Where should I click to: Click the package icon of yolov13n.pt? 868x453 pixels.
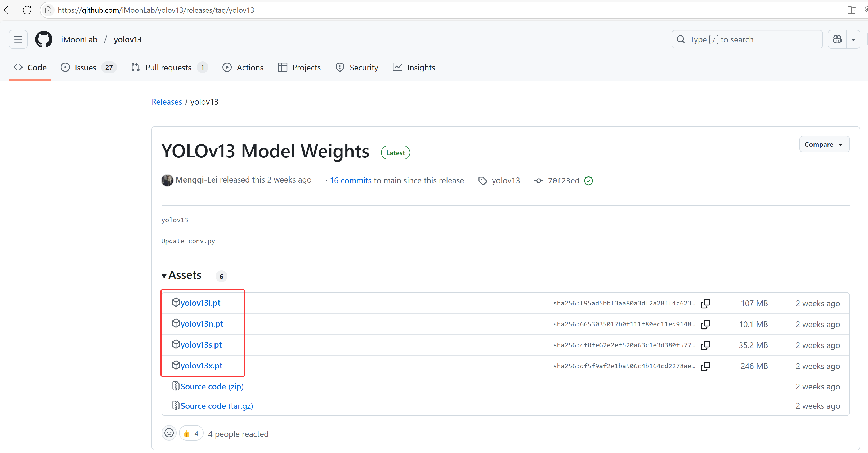(176, 323)
